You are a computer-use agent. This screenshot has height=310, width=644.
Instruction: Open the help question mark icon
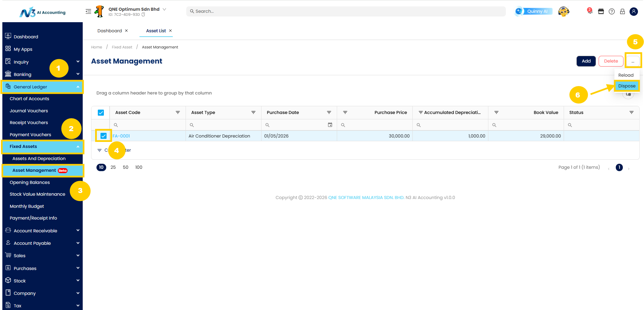(612, 11)
